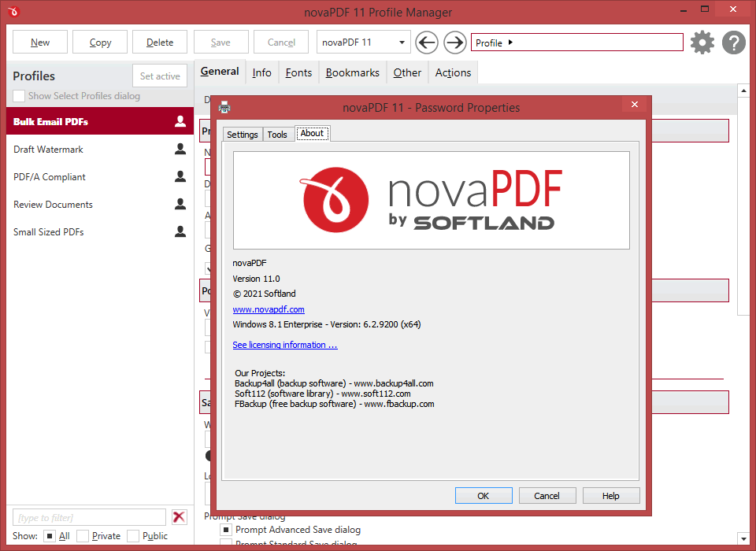
Task: Click the type to filter input field
Action: tap(89, 517)
